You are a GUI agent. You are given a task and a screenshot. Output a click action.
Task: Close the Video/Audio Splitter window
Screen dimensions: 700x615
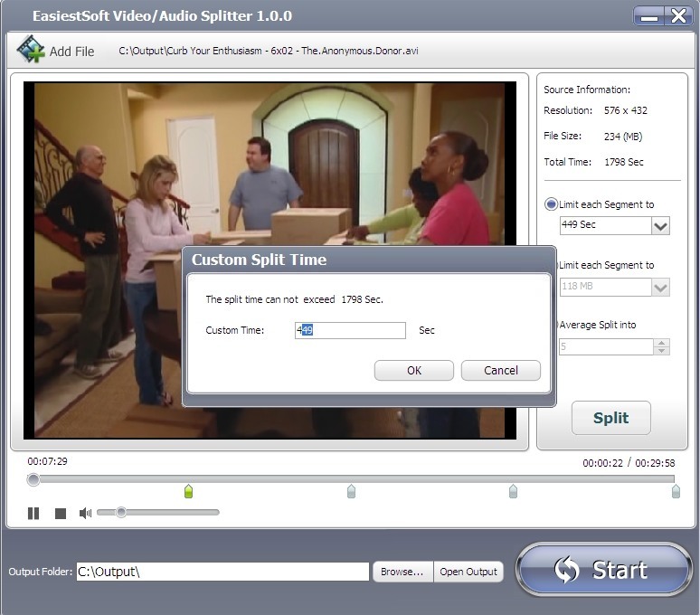click(x=678, y=16)
